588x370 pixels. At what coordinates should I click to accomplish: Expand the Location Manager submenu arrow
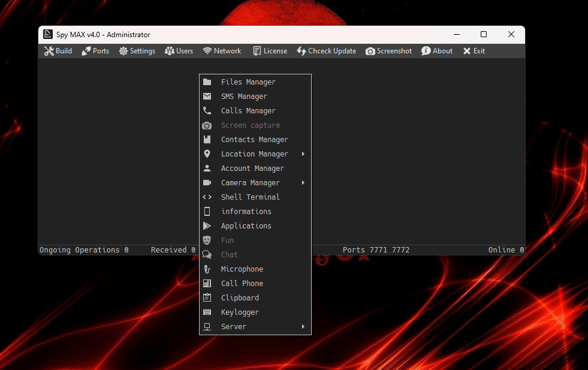tap(303, 154)
